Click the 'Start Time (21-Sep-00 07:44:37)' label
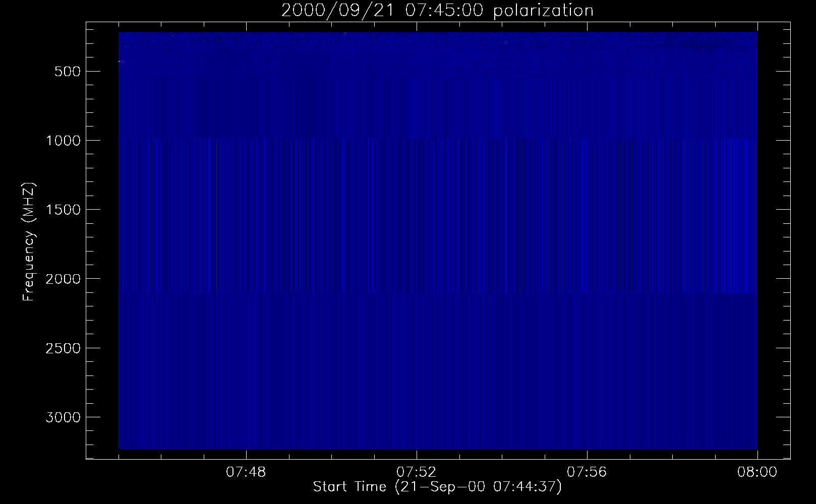Viewport: 816px width, 504px height. (437, 487)
